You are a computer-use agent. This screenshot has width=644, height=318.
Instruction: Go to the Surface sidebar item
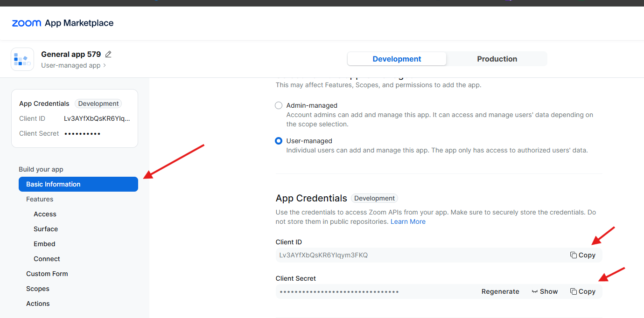pyautogui.click(x=46, y=229)
